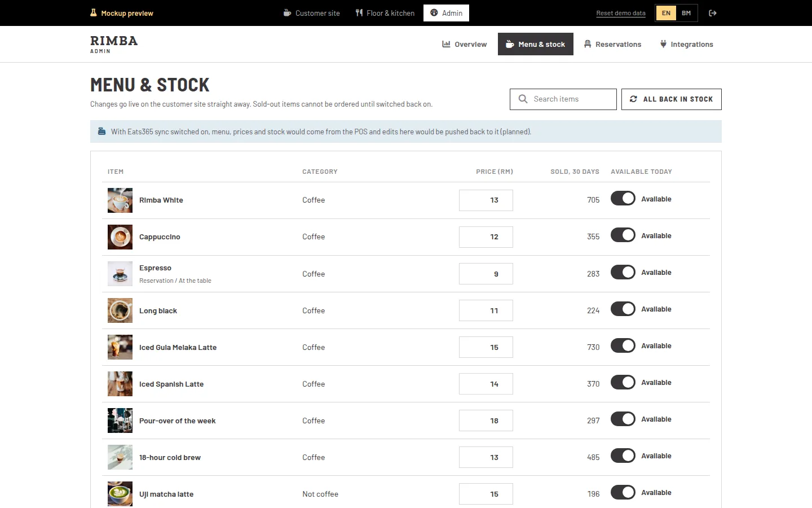Edit the Espresso price field
Image resolution: width=812 pixels, height=508 pixels.
pos(486,274)
